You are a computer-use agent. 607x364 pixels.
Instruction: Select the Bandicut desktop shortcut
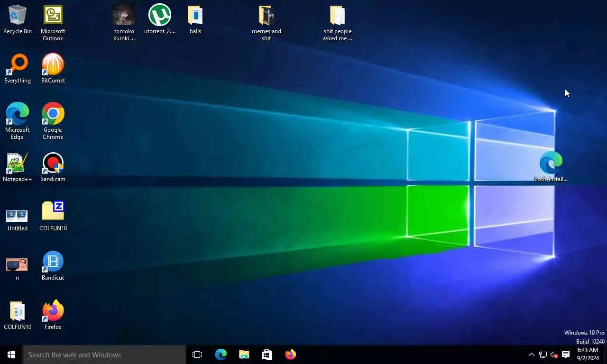pos(53,266)
